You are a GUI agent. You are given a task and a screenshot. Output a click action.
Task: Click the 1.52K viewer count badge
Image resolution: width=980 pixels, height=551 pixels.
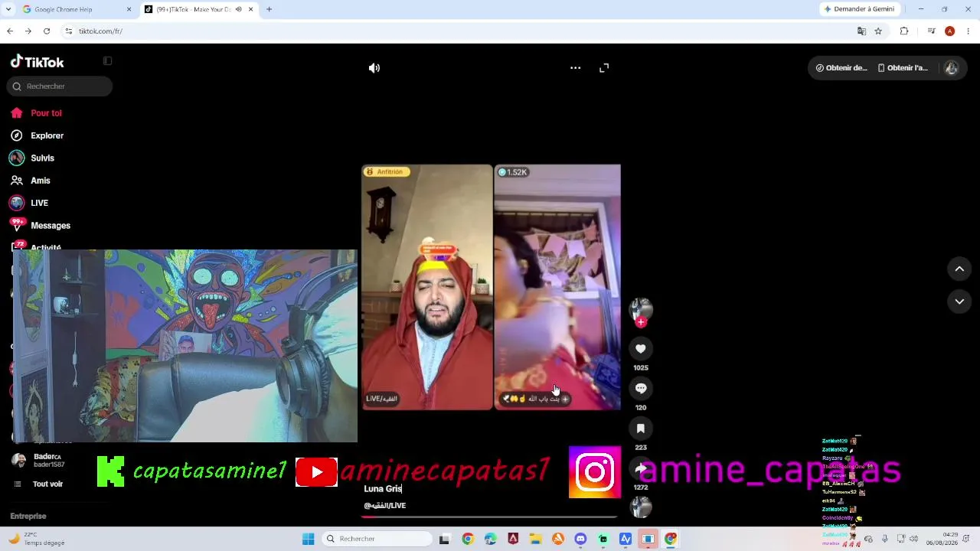tap(513, 172)
